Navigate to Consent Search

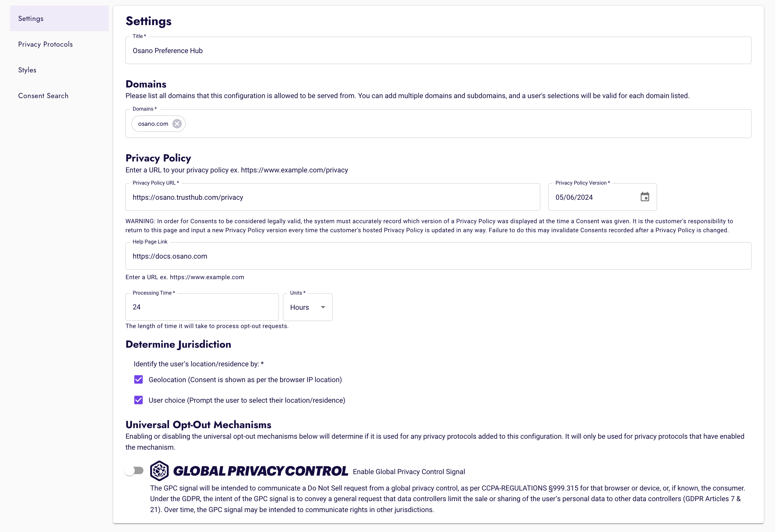tap(43, 96)
